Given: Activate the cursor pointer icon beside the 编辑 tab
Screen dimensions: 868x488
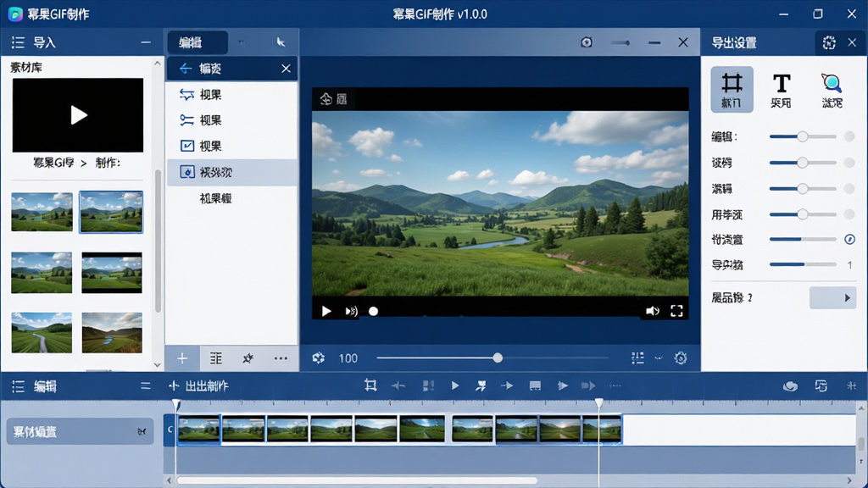Looking at the screenshot, I should 281,42.
